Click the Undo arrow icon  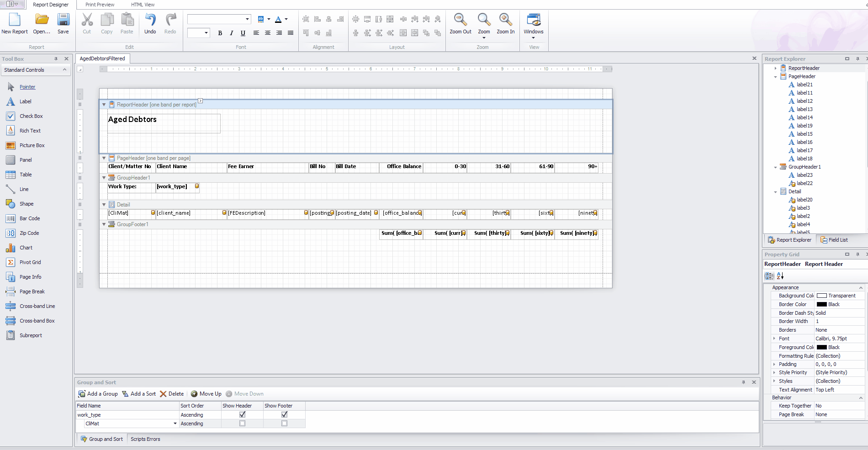[150, 20]
